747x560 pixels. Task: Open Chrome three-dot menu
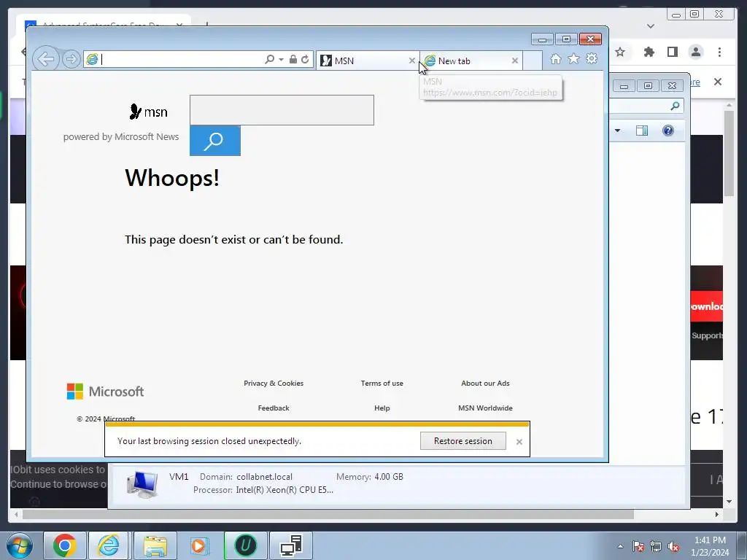pyautogui.click(x=719, y=52)
